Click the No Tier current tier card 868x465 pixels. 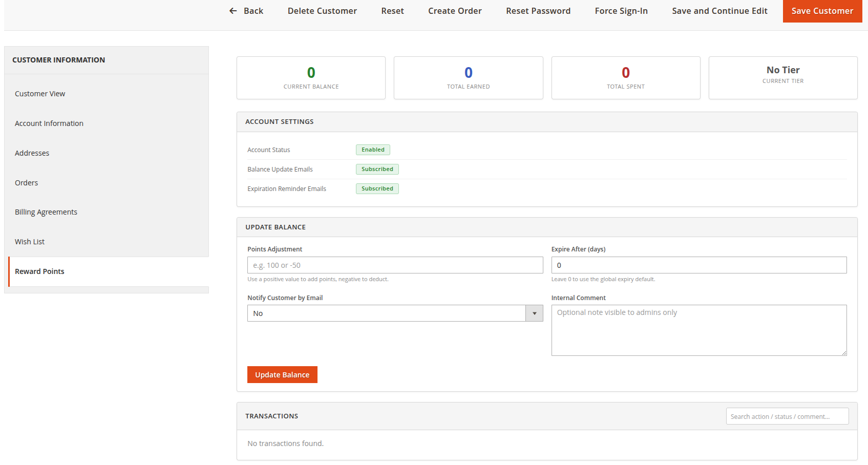783,78
